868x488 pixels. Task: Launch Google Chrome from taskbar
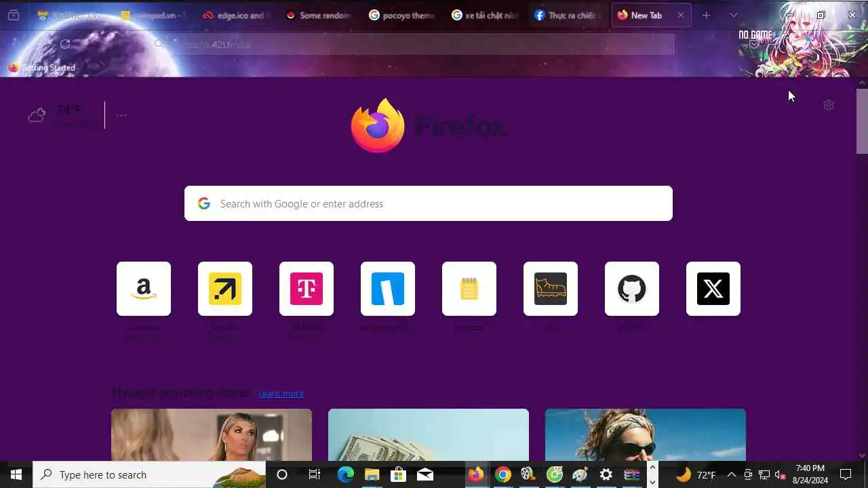(x=502, y=474)
